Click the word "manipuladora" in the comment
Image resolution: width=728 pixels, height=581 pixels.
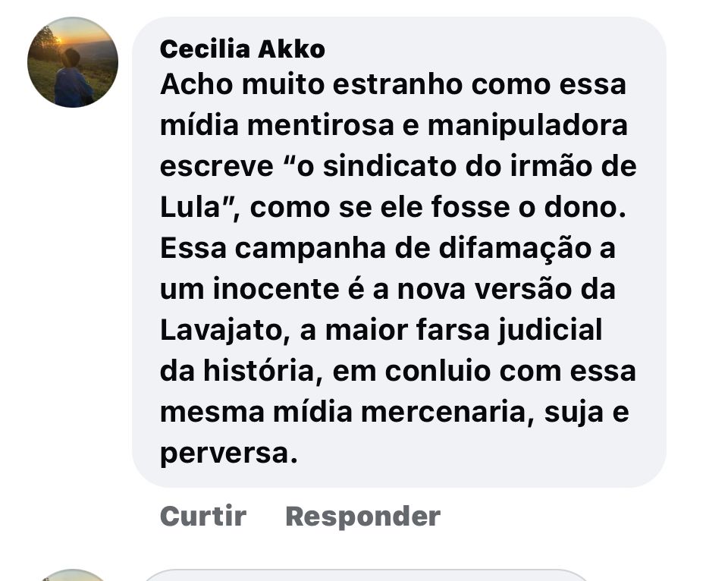coord(528,127)
